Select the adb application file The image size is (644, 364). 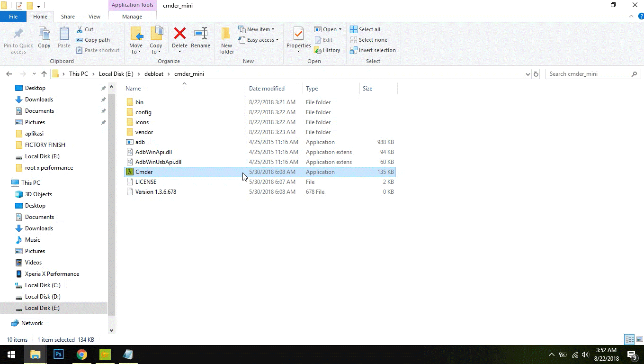pyautogui.click(x=259, y=142)
